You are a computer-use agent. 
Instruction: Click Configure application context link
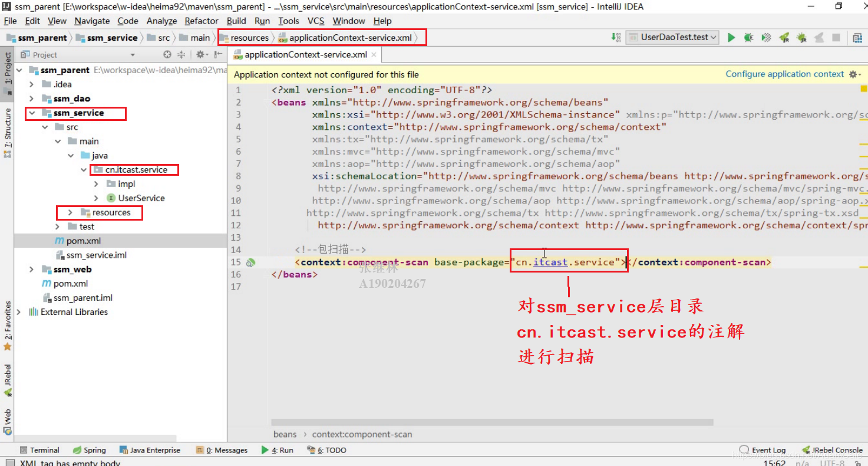(784, 74)
